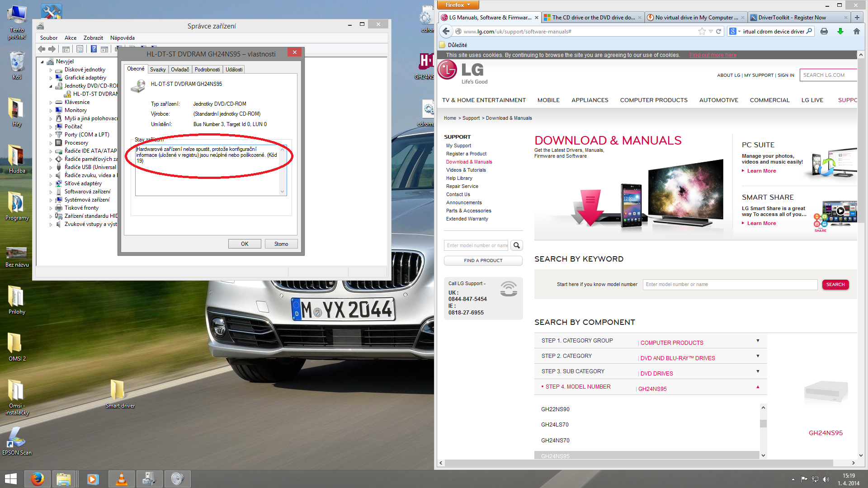Click the magnifier button beside the sidebar model field

click(517, 245)
